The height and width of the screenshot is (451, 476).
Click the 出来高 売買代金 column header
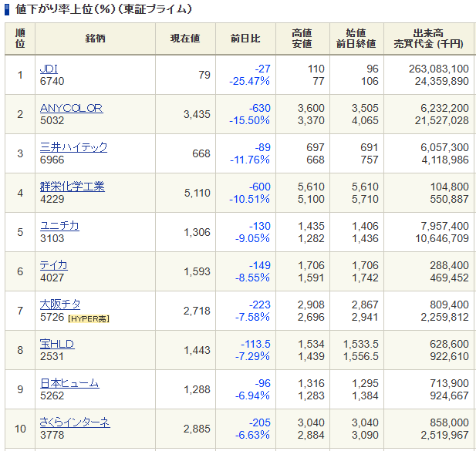tap(427, 39)
